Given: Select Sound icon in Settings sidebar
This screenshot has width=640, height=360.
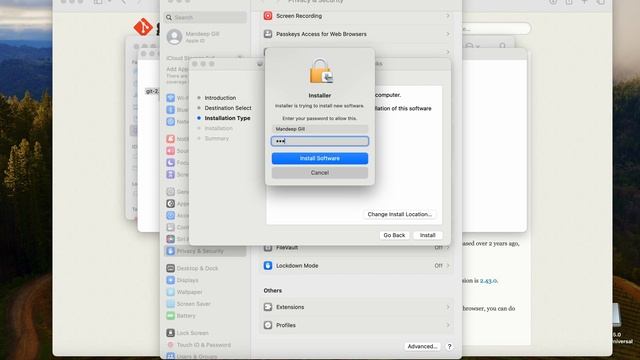Looking at the screenshot, I should [x=171, y=151].
